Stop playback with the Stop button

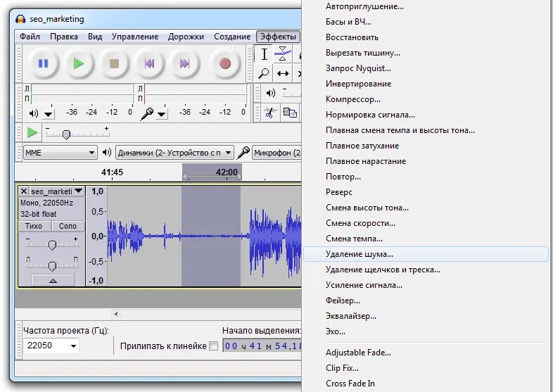click(x=114, y=63)
